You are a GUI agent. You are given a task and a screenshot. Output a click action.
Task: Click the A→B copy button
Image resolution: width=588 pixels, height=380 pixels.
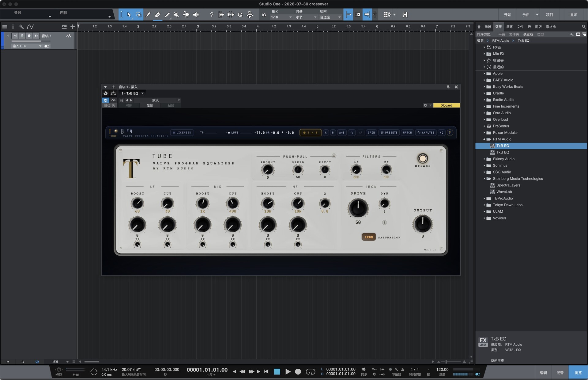pyautogui.click(x=342, y=133)
